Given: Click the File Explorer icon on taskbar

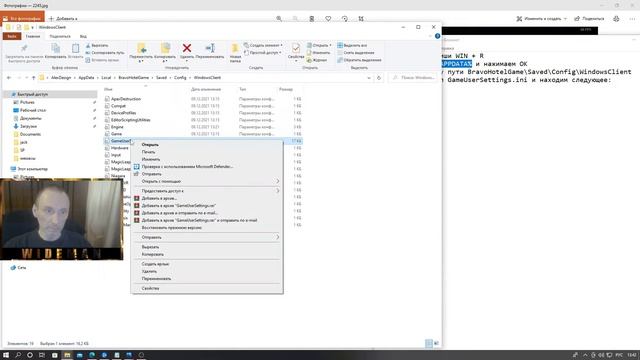Looking at the screenshot, I should click(67, 355).
